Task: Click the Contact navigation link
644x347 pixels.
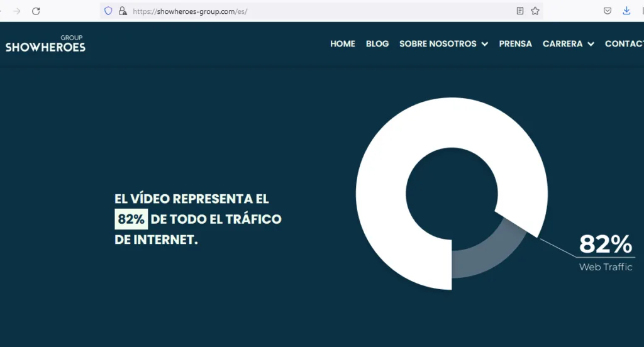Action: pyautogui.click(x=624, y=44)
